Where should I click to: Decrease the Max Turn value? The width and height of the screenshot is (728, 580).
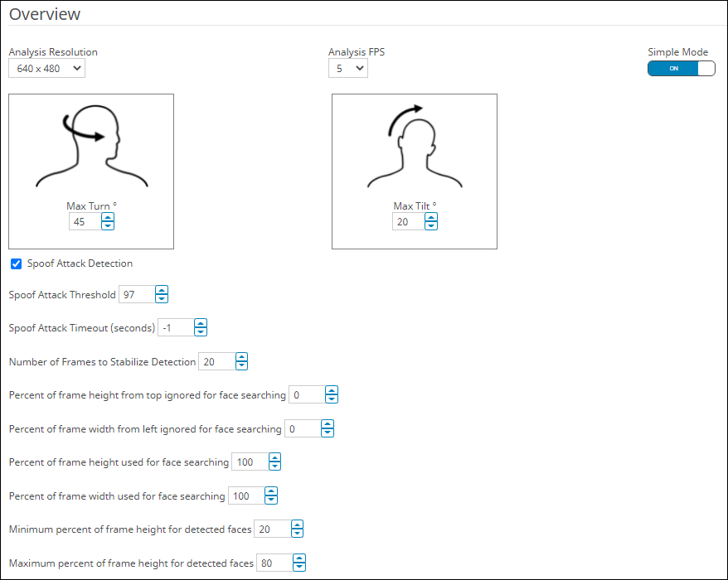108,226
